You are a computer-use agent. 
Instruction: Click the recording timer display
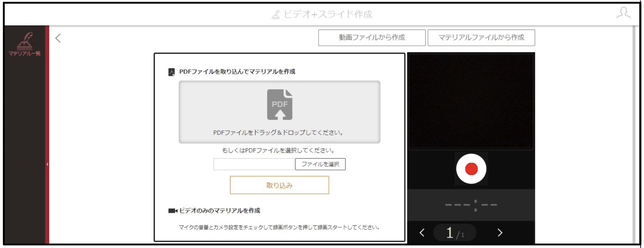coord(471,205)
